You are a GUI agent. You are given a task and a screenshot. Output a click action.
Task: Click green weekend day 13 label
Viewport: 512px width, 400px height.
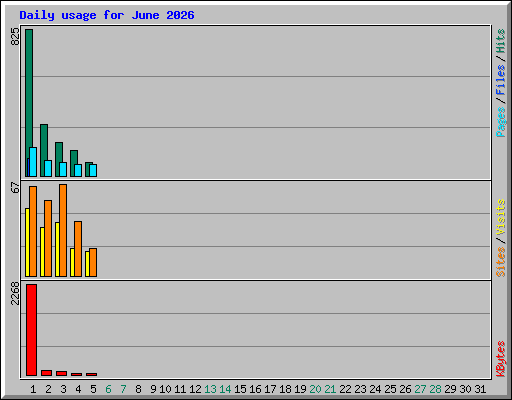[210, 389]
